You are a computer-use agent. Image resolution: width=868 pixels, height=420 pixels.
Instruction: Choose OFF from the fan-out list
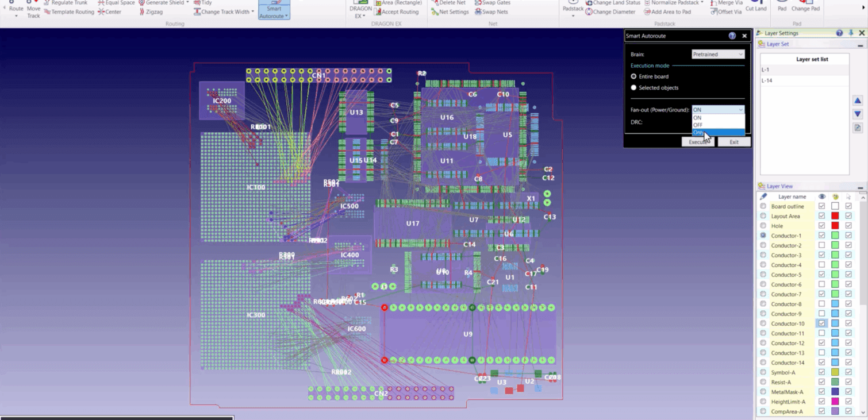coord(719,125)
